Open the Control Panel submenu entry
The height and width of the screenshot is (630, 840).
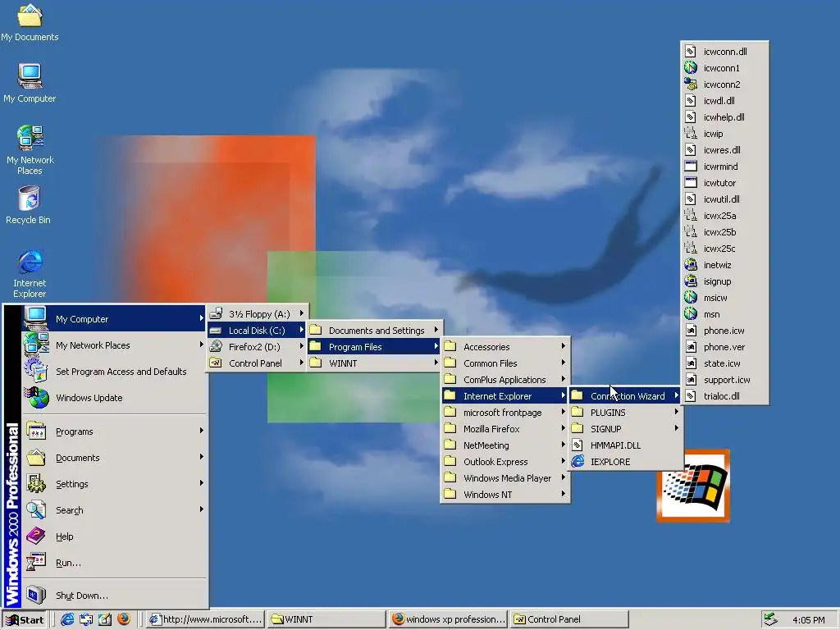coord(257,363)
